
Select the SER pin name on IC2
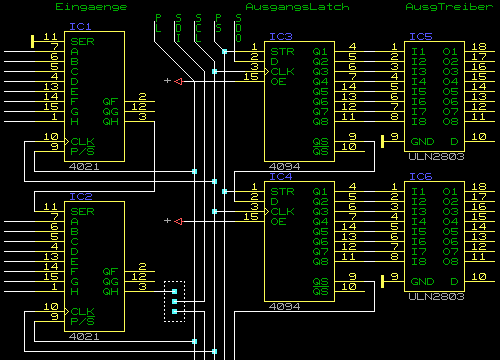[x=82, y=212]
